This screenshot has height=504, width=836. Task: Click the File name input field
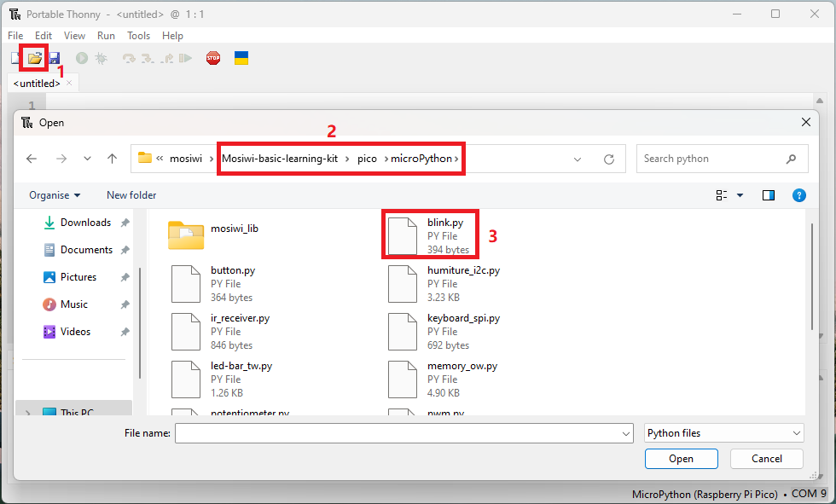pos(403,433)
